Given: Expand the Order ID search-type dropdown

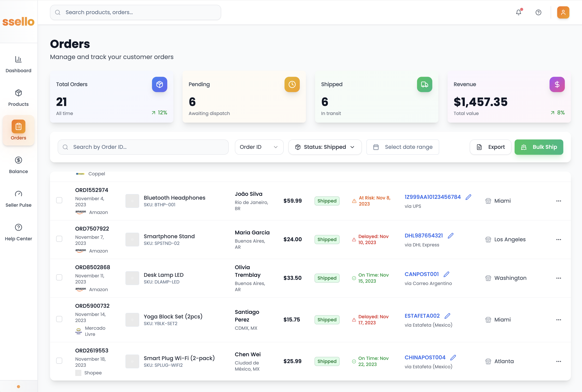Looking at the screenshot, I should 259,147.
